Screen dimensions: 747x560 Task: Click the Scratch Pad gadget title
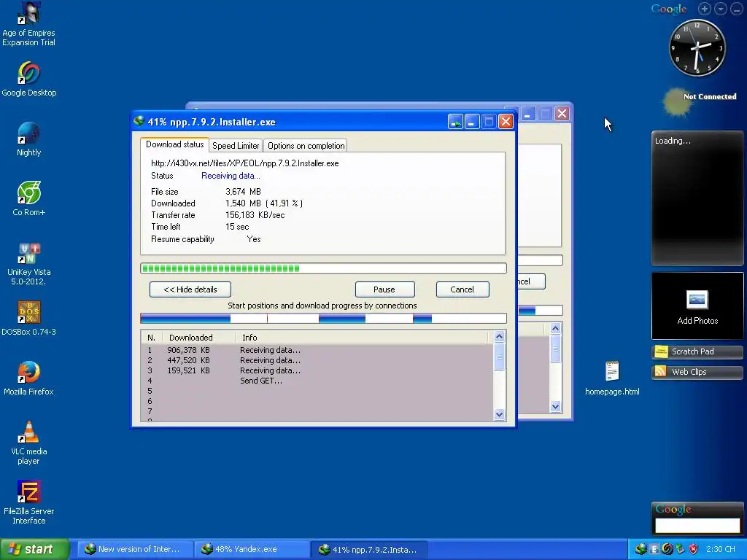tap(693, 351)
